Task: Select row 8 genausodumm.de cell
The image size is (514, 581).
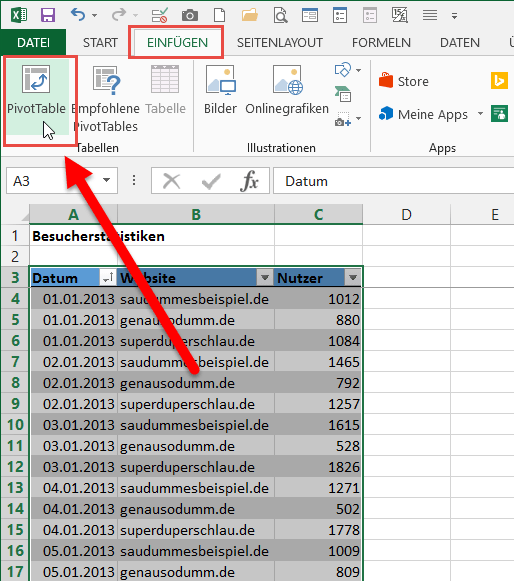Action: pyautogui.click(x=196, y=383)
